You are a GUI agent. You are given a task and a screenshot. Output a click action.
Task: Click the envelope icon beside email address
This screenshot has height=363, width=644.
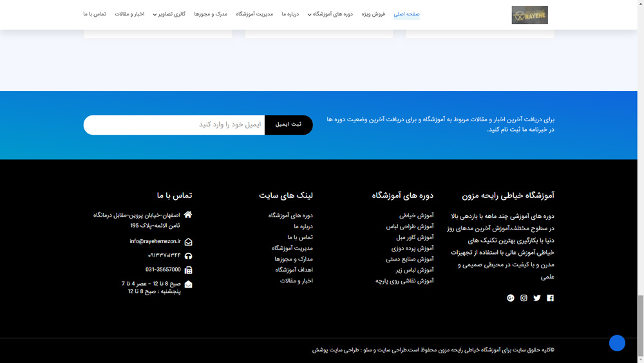click(188, 242)
